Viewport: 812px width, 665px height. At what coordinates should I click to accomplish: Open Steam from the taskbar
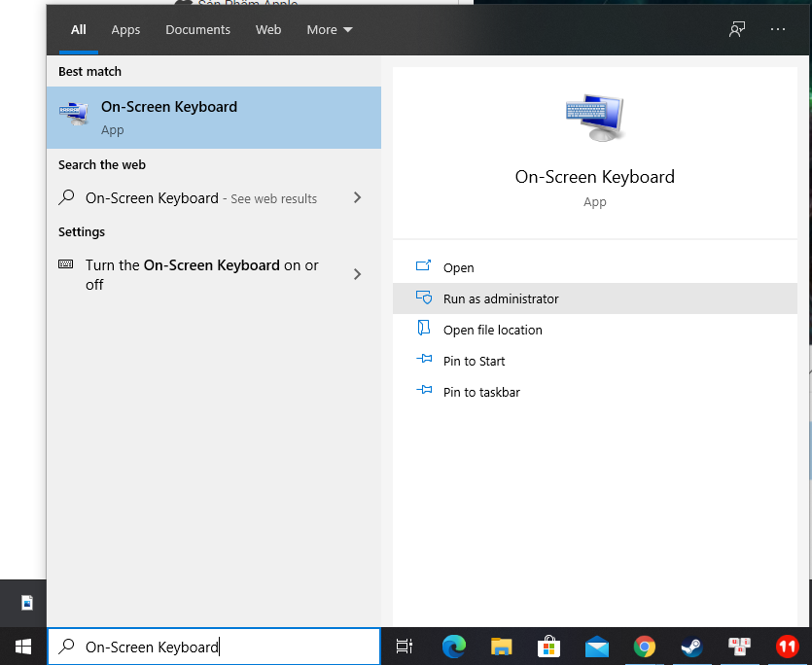click(x=691, y=647)
